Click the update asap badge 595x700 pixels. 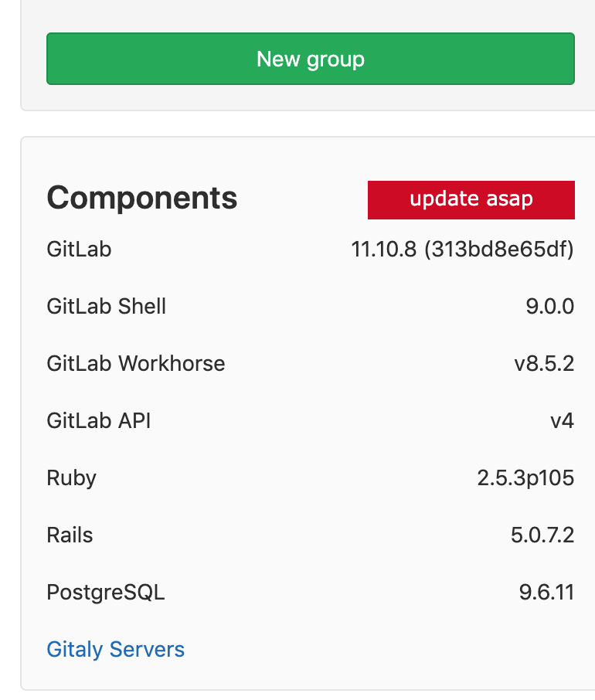click(471, 199)
